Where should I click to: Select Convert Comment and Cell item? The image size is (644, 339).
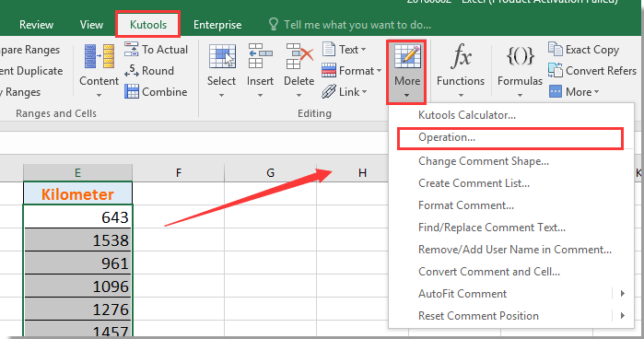488,272
